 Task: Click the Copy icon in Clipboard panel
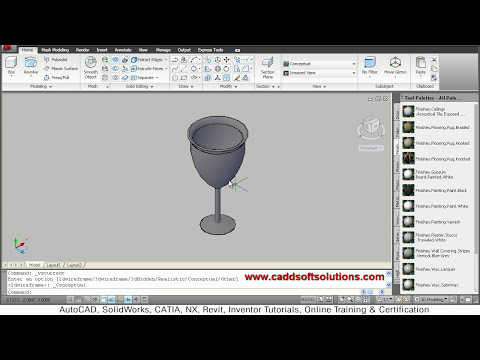tap(434, 69)
